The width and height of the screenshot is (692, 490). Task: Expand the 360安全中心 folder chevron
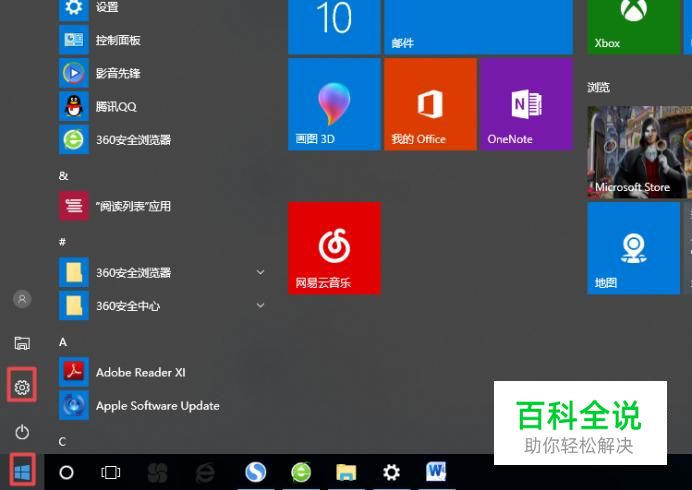click(x=260, y=305)
